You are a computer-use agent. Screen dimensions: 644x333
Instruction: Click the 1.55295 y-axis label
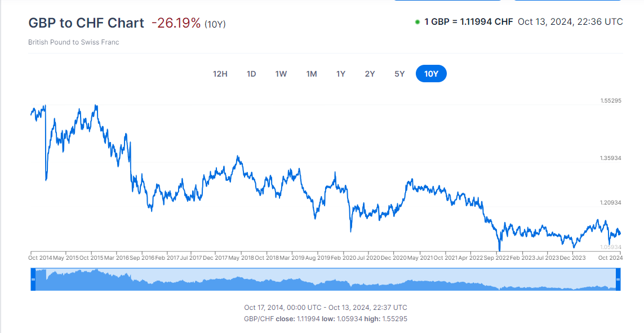coord(610,101)
